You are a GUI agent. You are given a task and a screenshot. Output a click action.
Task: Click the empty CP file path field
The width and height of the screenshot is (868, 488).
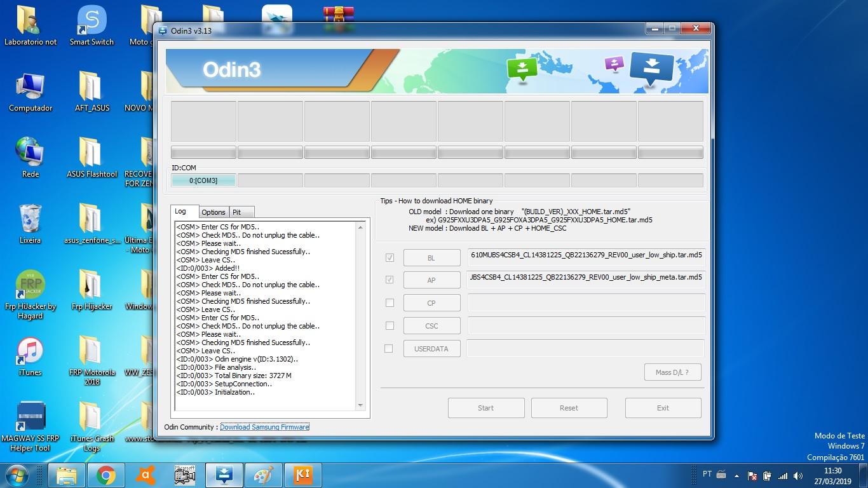click(586, 302)
